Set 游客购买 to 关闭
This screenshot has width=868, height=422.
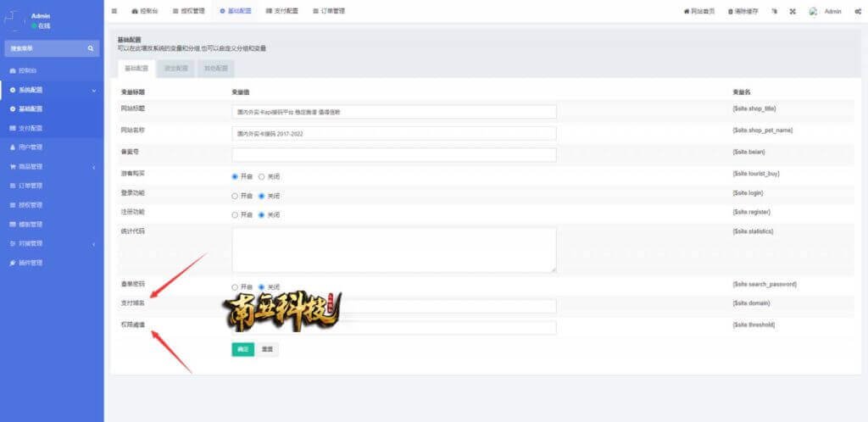(x=262, y=176)
